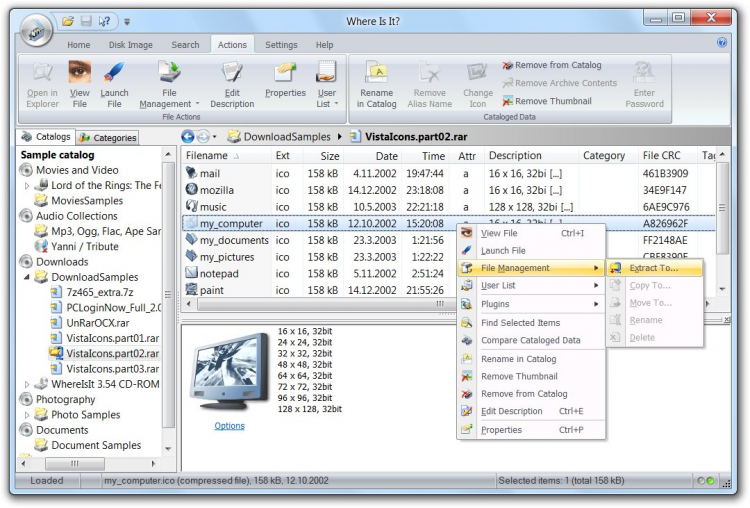The image size is (750, 508).
Task: Click the Options link under thumbnail
Action: pos(229,426)
